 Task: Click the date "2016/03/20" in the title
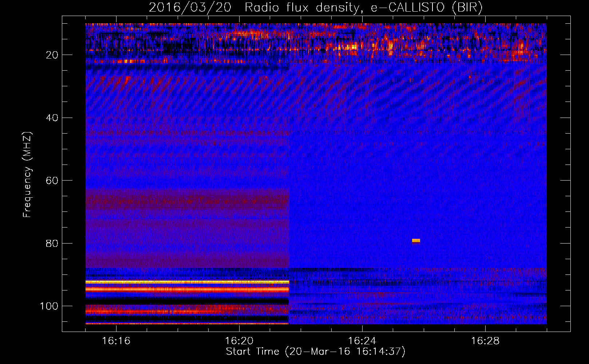coord(190,7)
